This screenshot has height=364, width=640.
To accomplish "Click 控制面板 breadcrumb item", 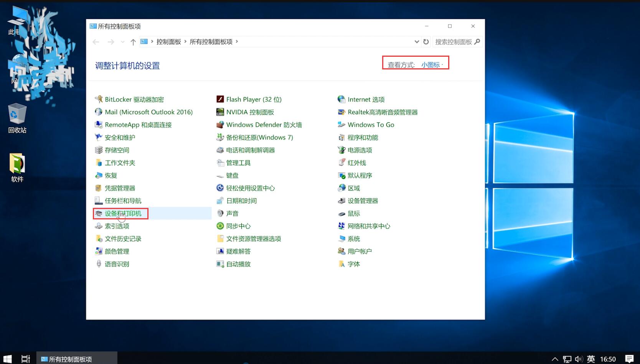I will coord(169,42).
